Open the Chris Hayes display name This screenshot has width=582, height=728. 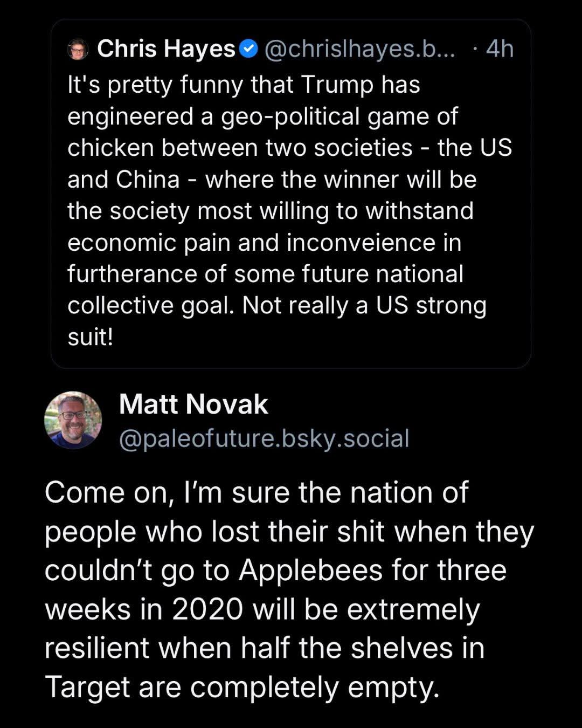(x=166, y=49)
